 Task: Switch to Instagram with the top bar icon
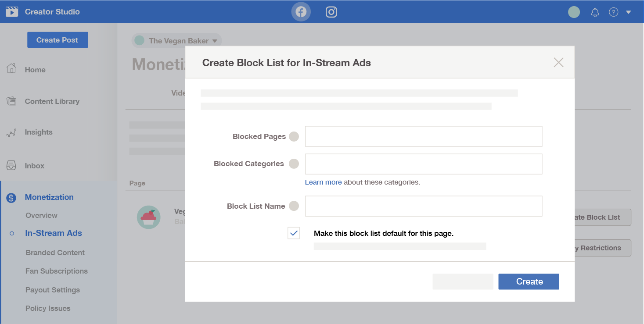point(331,11)
